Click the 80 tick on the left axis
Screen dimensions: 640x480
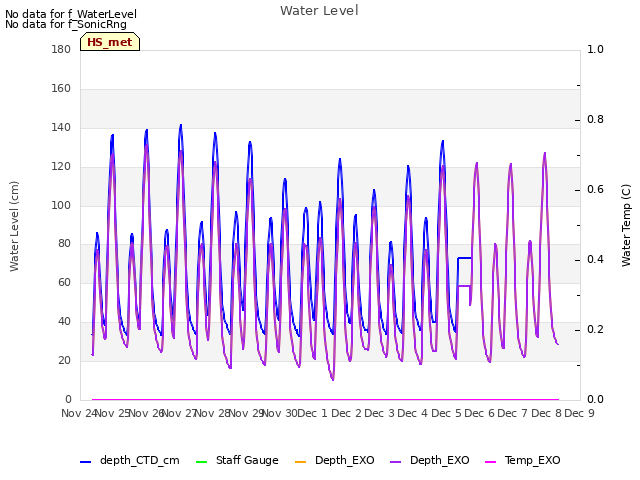[64, 244]
